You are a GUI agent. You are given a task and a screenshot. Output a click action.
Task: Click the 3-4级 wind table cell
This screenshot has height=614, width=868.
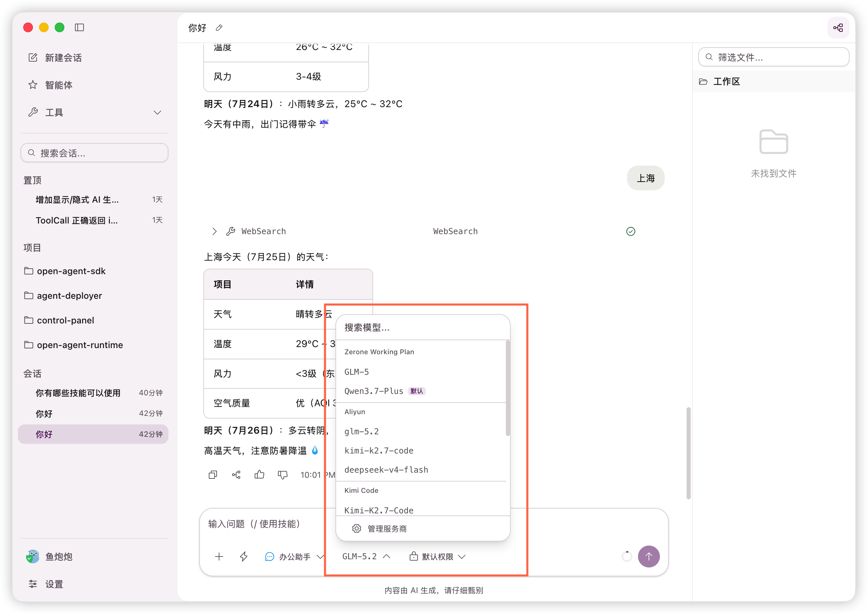click(x=308, y=76)
